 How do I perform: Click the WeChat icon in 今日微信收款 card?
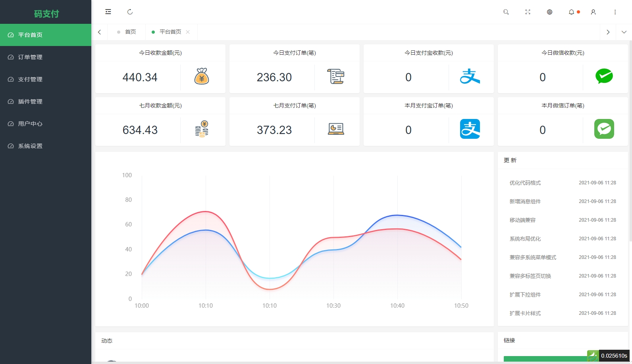click(x=604, y=76)
